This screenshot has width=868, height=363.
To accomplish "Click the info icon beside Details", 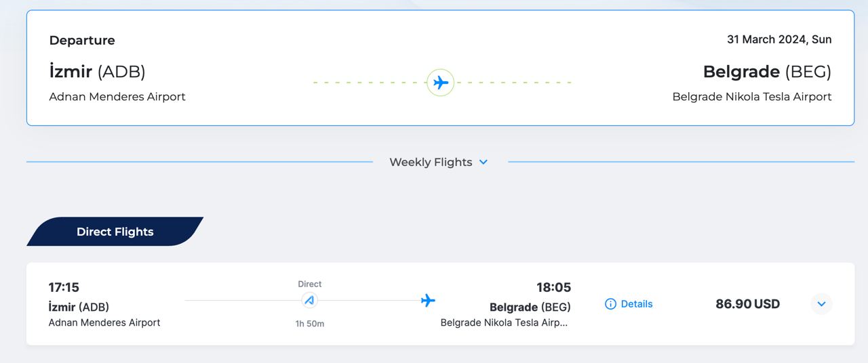I will [610, 304].
